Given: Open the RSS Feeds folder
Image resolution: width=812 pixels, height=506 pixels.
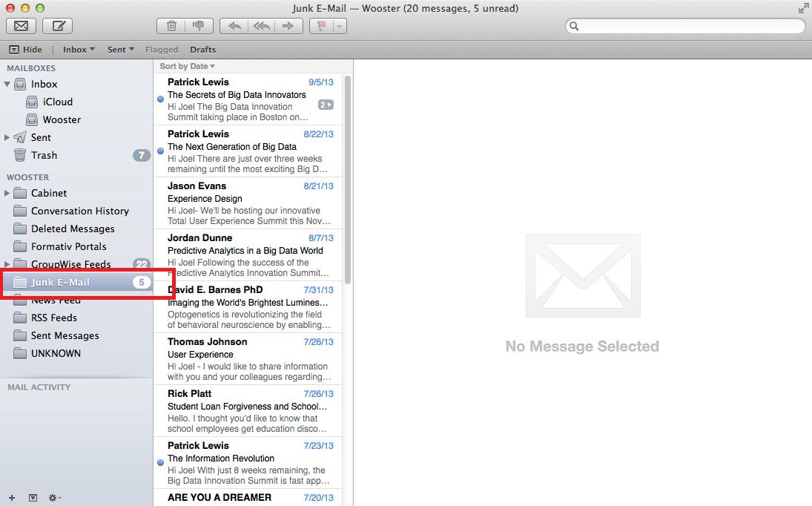Looking at the screenshot, I should click(76, 318).
